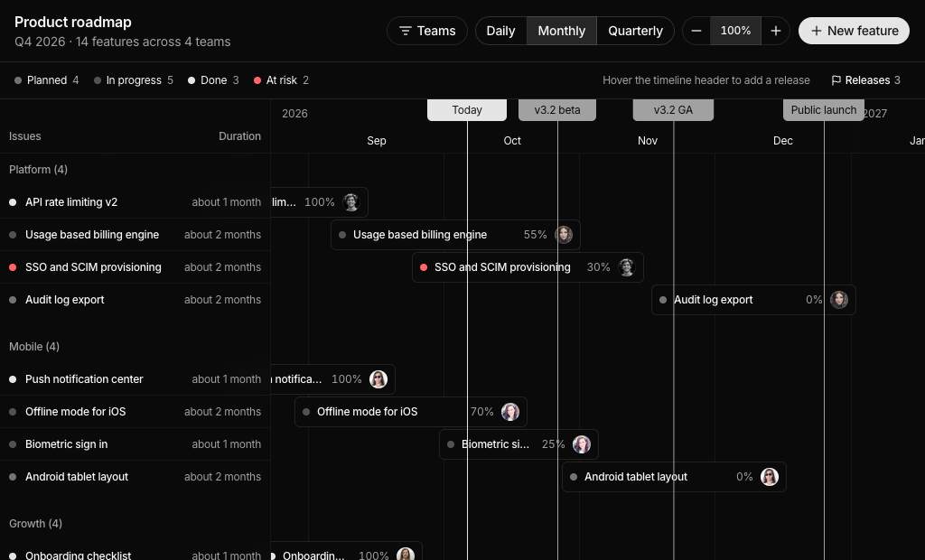Open the Teams filter
The width and height of the screenshot is (925, 560).
(x=427, y=31)
